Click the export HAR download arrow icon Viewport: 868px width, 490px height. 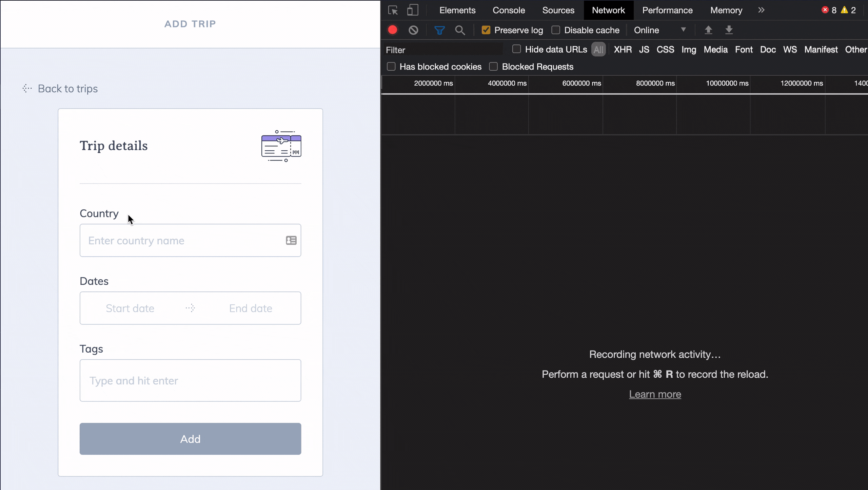point(729,30)
